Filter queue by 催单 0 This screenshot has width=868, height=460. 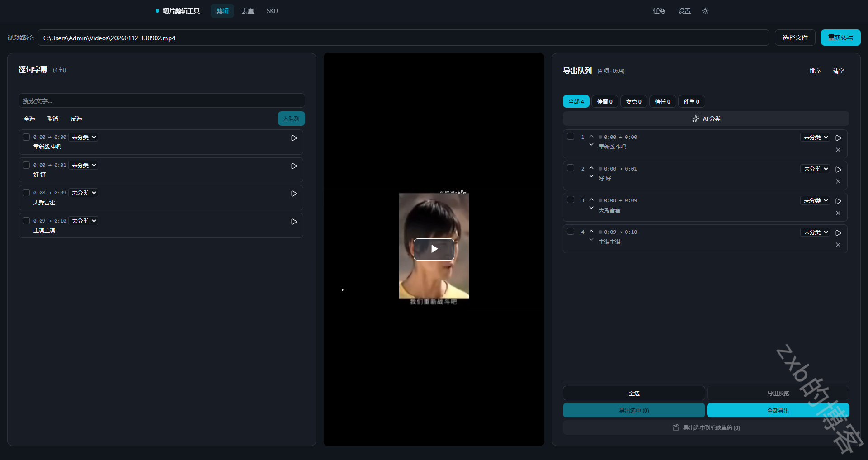692,101
